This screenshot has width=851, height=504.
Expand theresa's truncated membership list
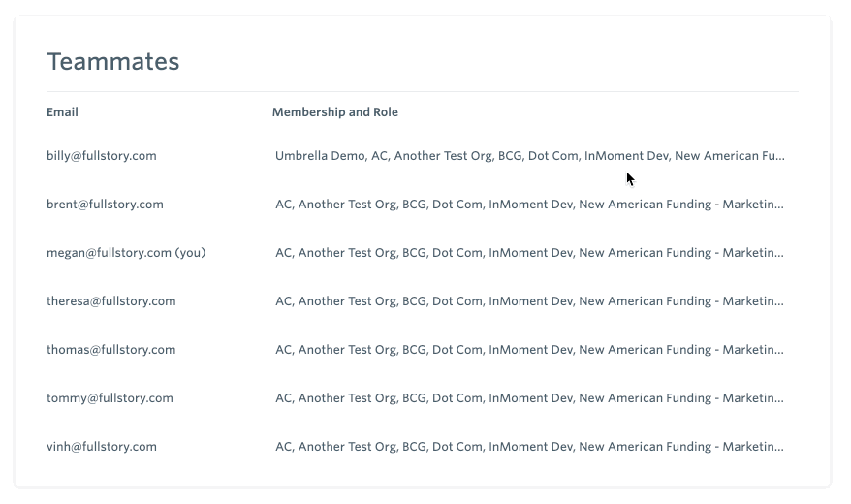tap(529, 301)
